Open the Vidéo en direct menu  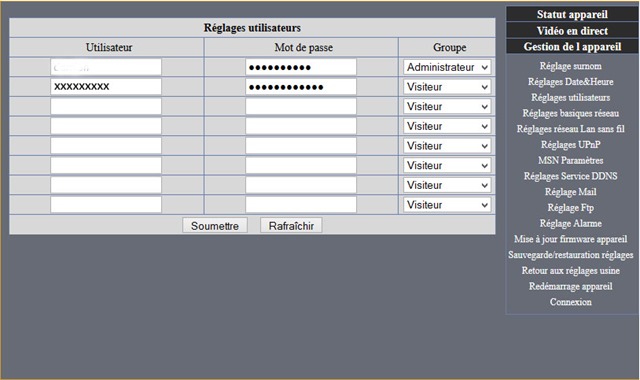click(572, 31)
